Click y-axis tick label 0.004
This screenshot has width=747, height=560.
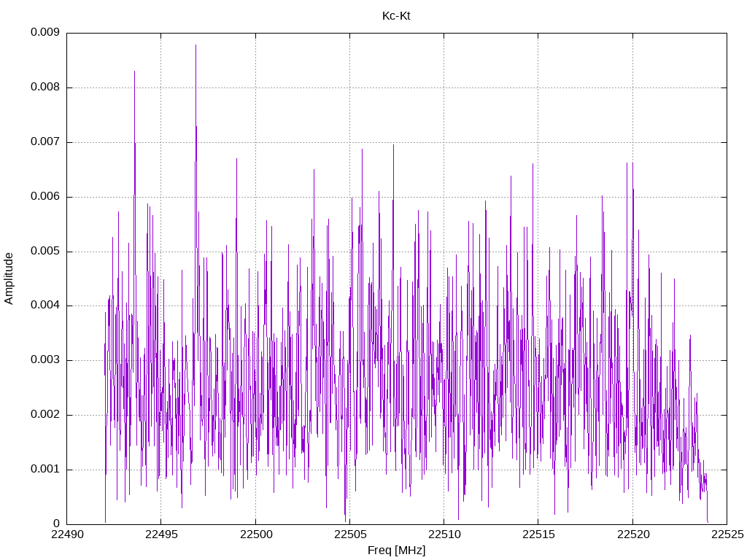coord(44,306)
